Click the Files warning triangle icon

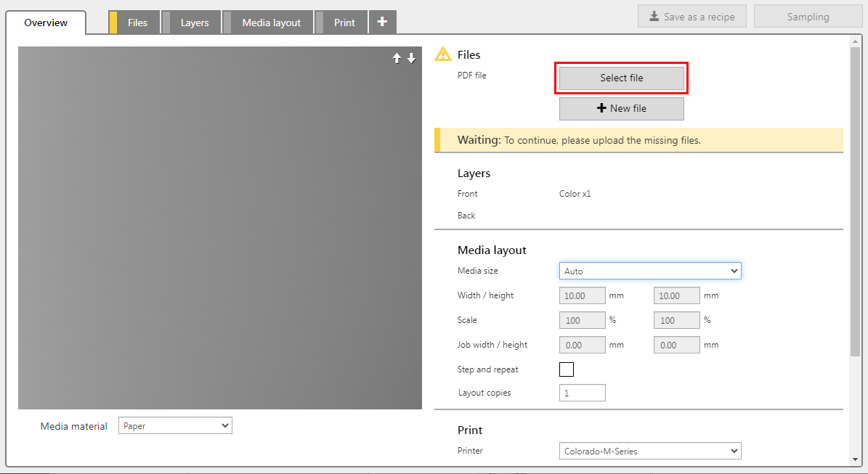tap(443, 54)
